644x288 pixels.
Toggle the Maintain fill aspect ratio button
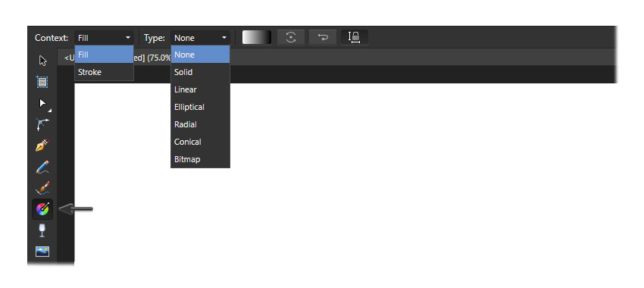click(x=355, y=37)
